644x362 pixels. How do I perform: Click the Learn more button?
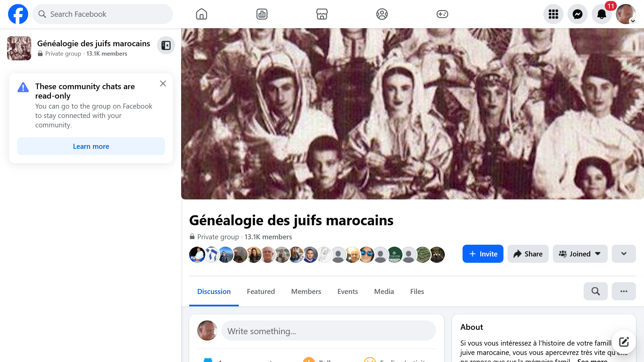coord(91,146)
